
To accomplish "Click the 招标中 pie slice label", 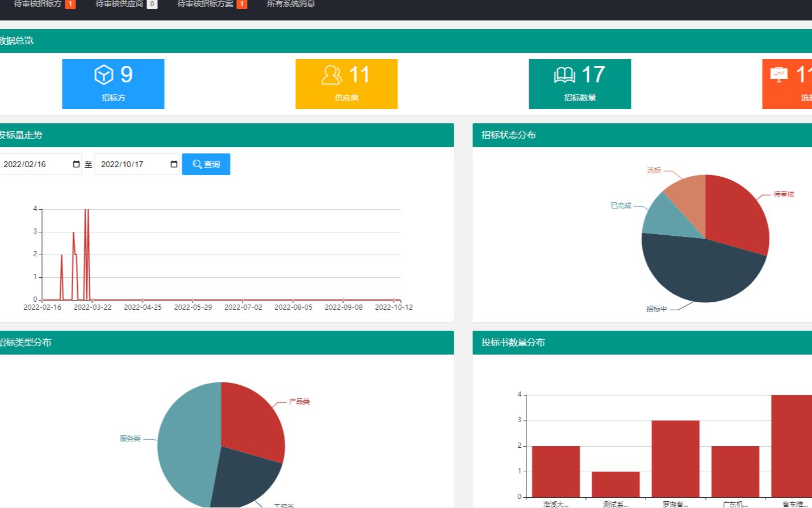I will pos(656,309).
